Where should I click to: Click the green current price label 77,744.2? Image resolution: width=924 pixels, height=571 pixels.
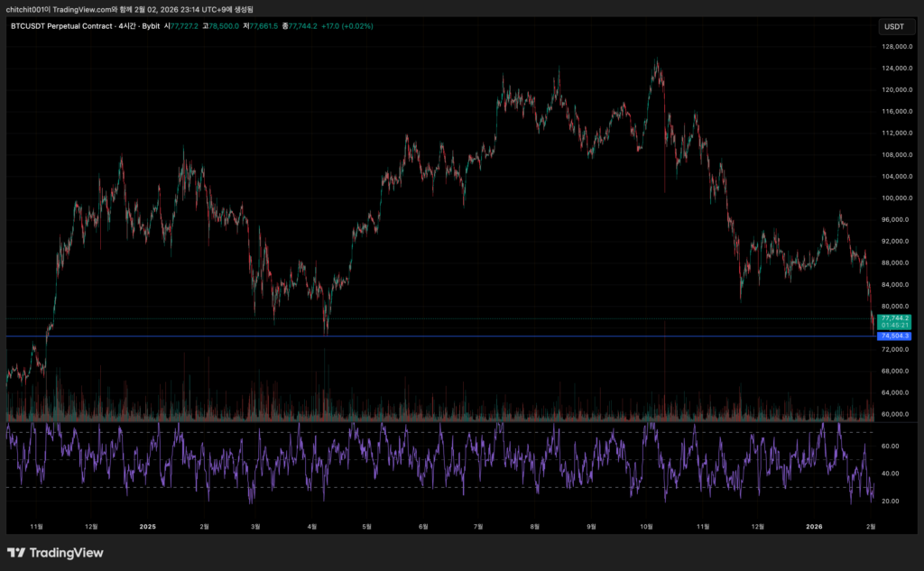(x=895, y=318)
